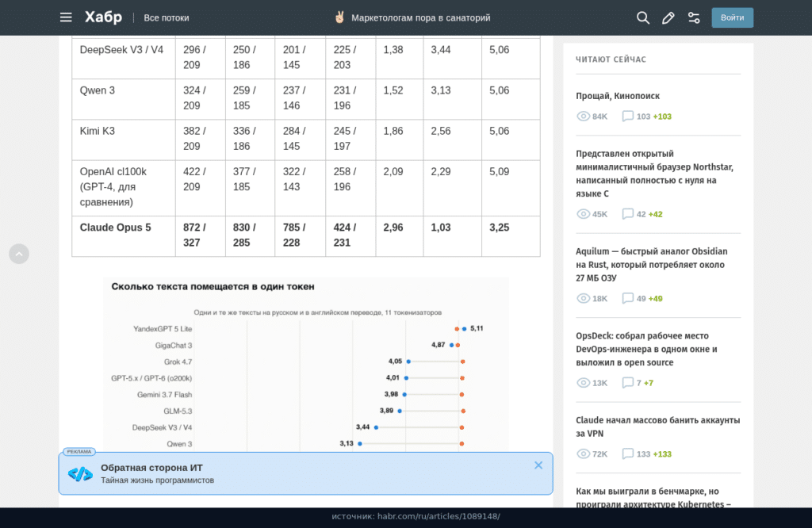Click the code-brackets logo in the ad banner
The height and width of the screenshot is (528, 812).
(x=80, y=473)
